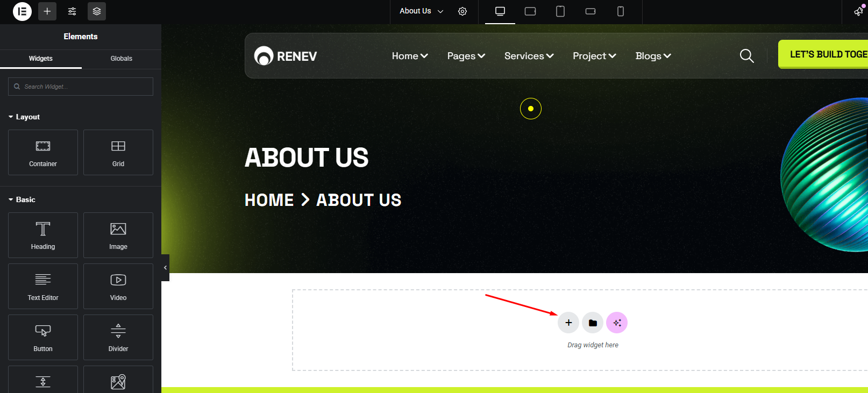Focus the Search Widget field

click(x=81, y=87)
